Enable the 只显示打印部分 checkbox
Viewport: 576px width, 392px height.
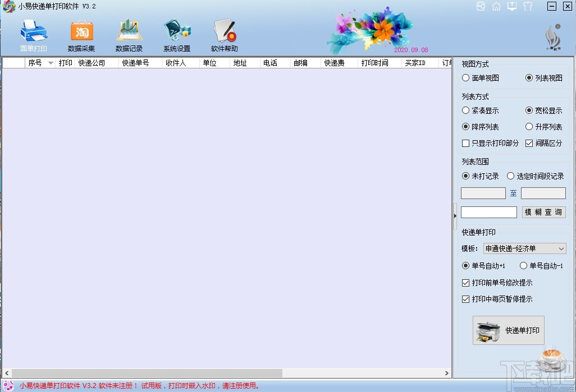(465, 144)
